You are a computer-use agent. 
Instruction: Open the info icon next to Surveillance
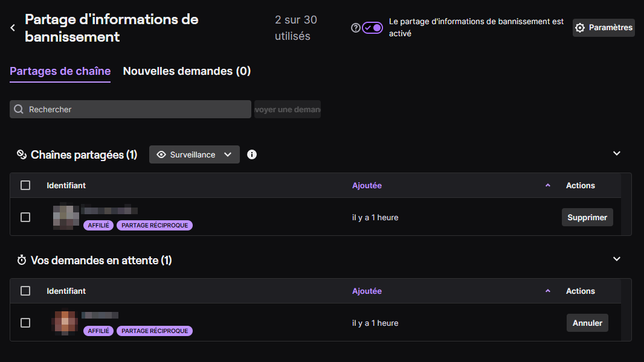tap(252, 154)
